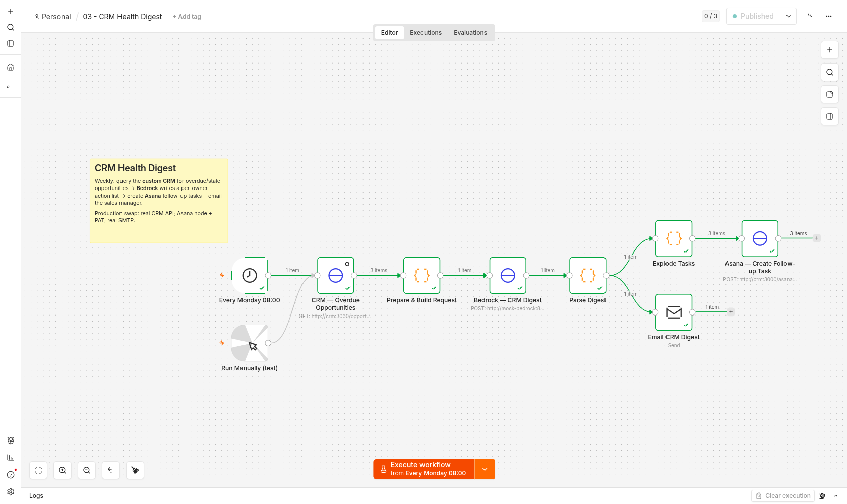The width and height of the screenshot is (847, 504).
Task: Select the Explode Tasks code node
Action: [x=674, y=238]
